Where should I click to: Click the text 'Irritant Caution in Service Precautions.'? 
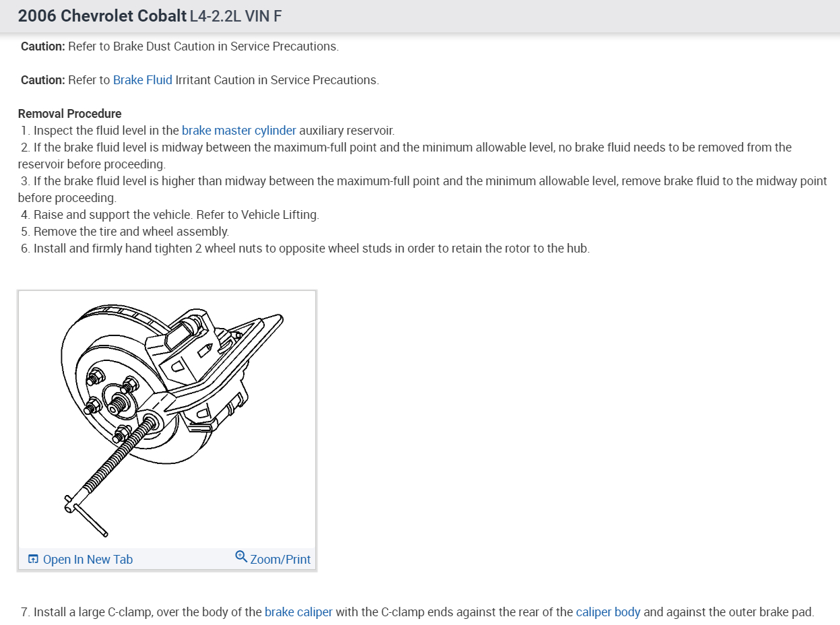277,80
